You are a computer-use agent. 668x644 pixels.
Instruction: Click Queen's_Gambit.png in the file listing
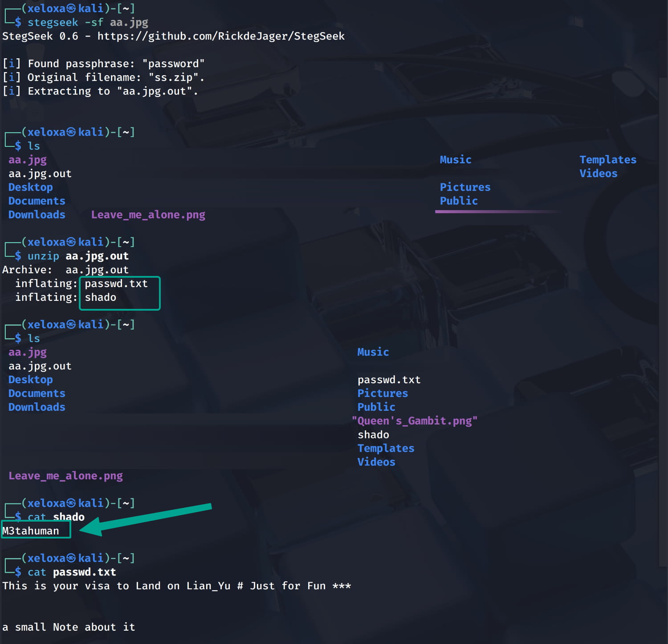(x=414, y=421)
